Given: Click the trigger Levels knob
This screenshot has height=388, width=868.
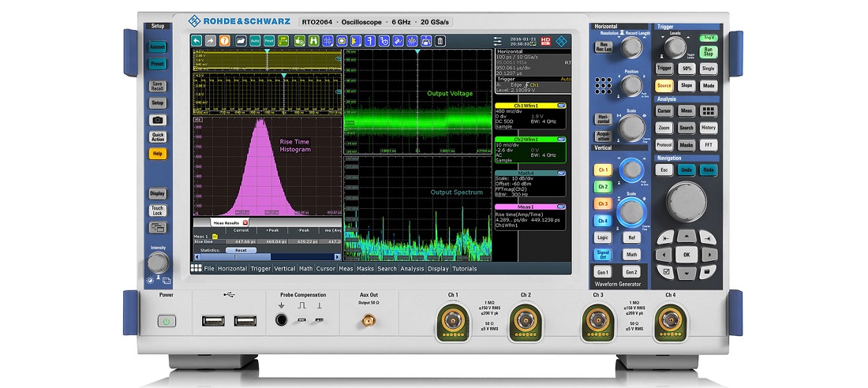Looking at the screenshot, I should coord(675,47).
